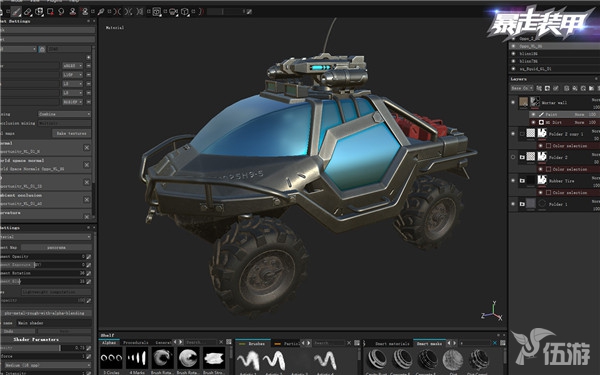Select the Clone stamp tool
Image resolution: width=600 pixels, height=375 pixels.
[x=73, y=11]
